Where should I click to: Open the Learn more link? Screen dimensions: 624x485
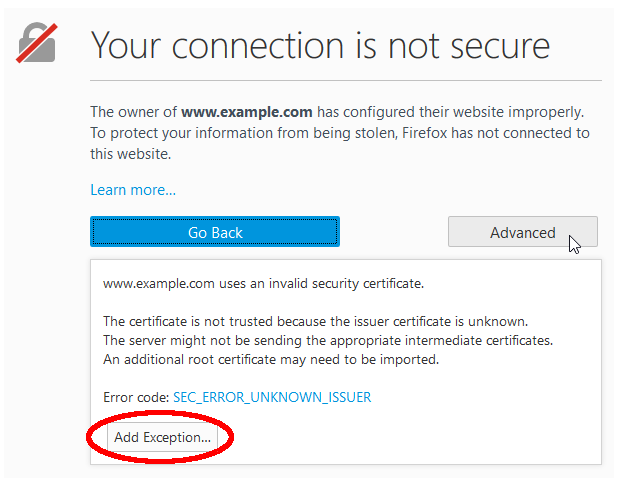click(x=133, y=190)
